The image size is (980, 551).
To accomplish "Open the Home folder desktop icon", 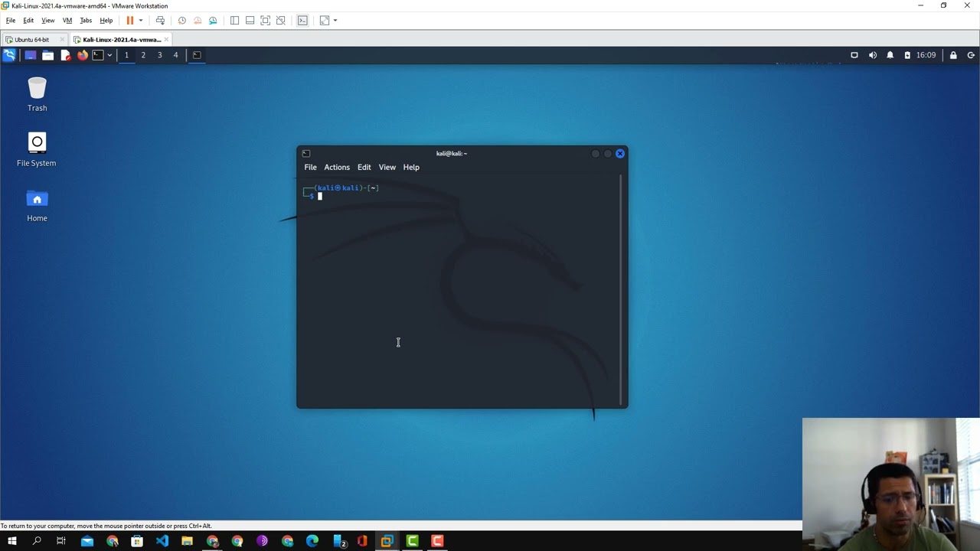I will pyautogui.click(x=37, y=204).
